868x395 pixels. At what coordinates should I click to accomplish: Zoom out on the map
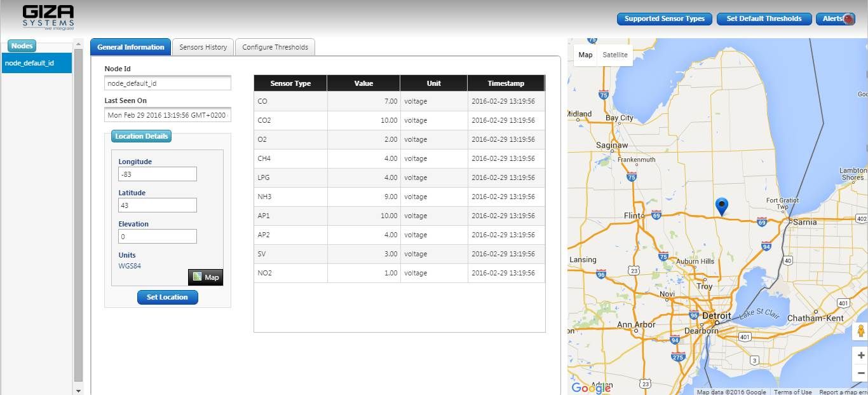[x=861, y=373]
